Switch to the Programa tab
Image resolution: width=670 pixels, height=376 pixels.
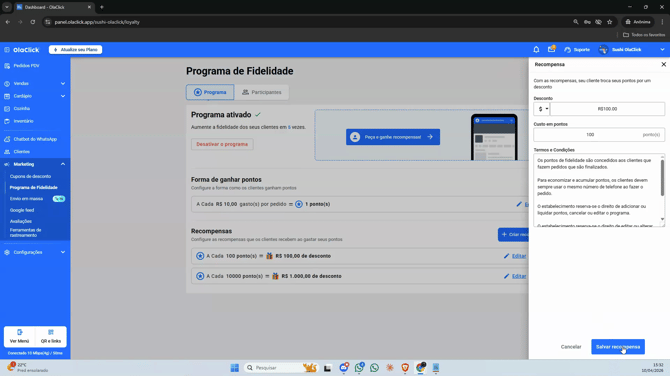click(210, 92)
